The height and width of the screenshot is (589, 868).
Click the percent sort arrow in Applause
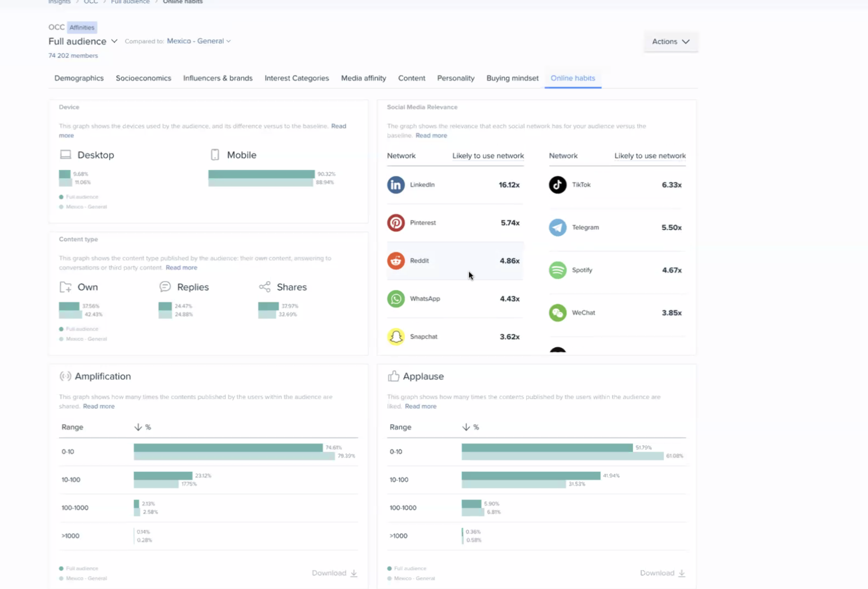(x=466, y=427)
